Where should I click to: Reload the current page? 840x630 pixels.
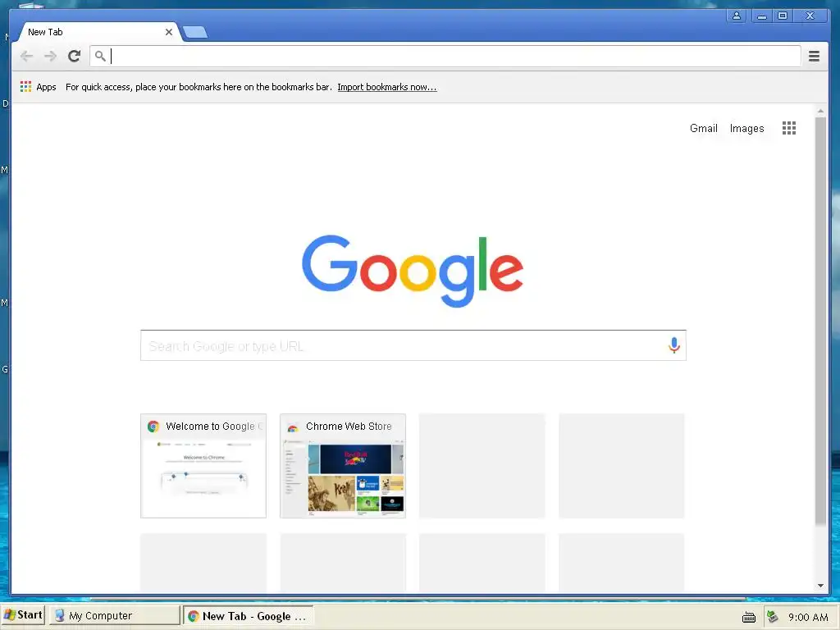(74, 56)
